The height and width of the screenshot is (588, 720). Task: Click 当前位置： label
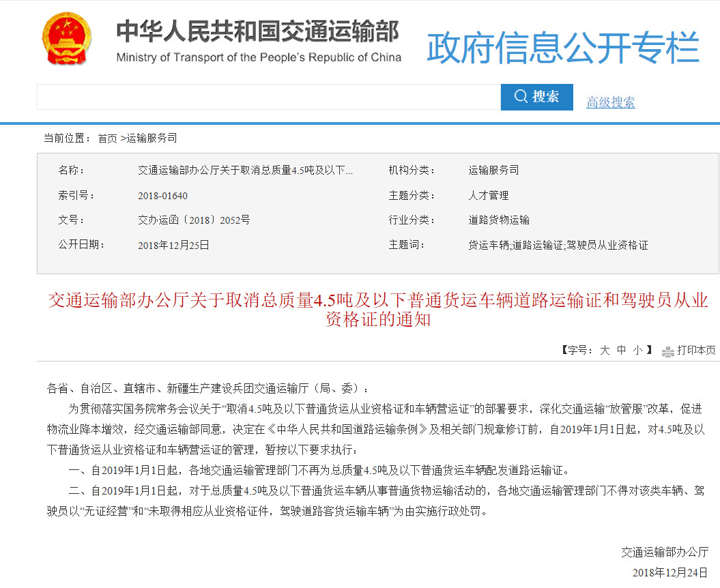[67, 138]
